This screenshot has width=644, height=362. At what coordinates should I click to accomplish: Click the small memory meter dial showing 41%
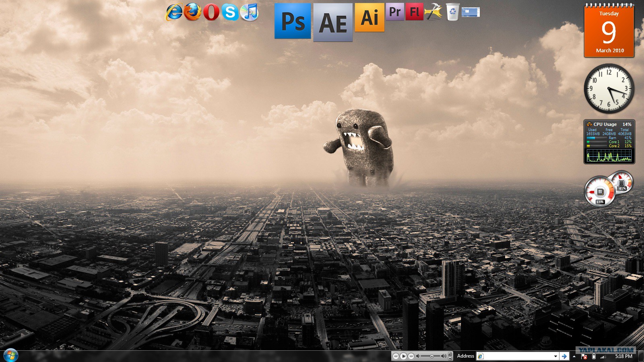[621, 182]
